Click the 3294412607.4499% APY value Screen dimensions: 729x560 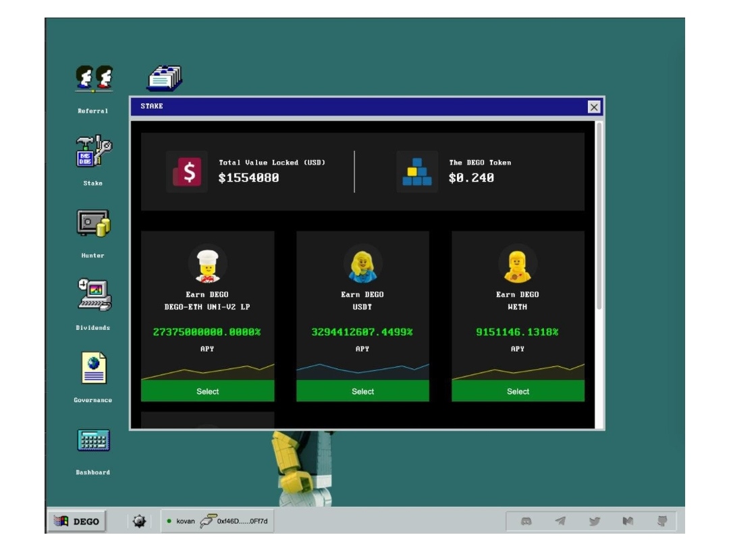(362, 332)
